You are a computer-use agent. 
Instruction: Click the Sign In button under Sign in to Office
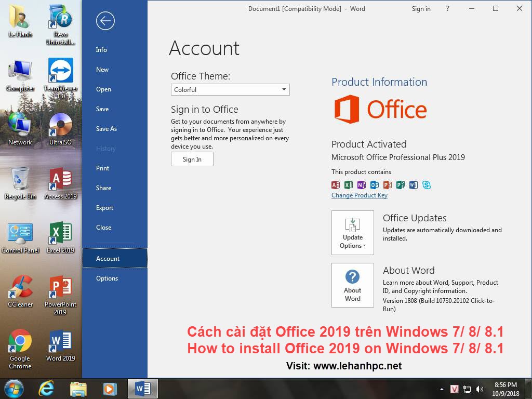[x=192, y=159]
